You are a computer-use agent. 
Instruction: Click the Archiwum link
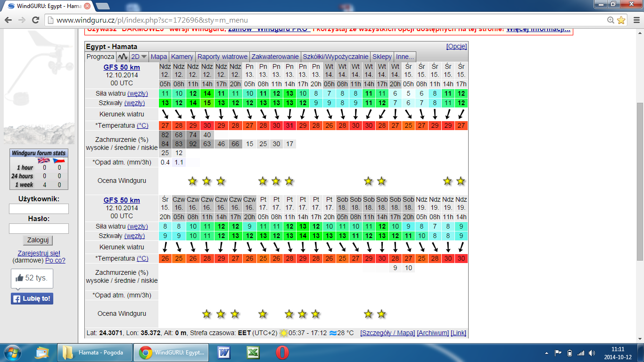tap(433, 333)
